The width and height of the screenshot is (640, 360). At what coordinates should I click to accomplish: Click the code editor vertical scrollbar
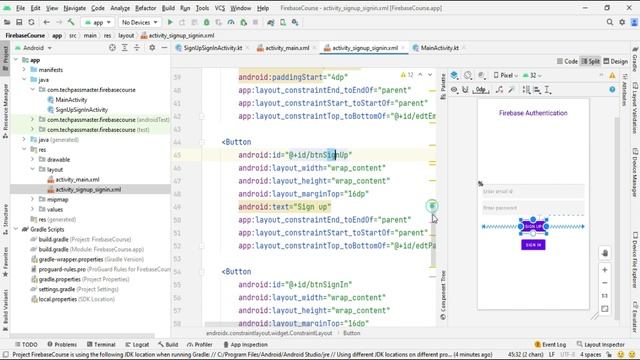click(x=433, y=241)
